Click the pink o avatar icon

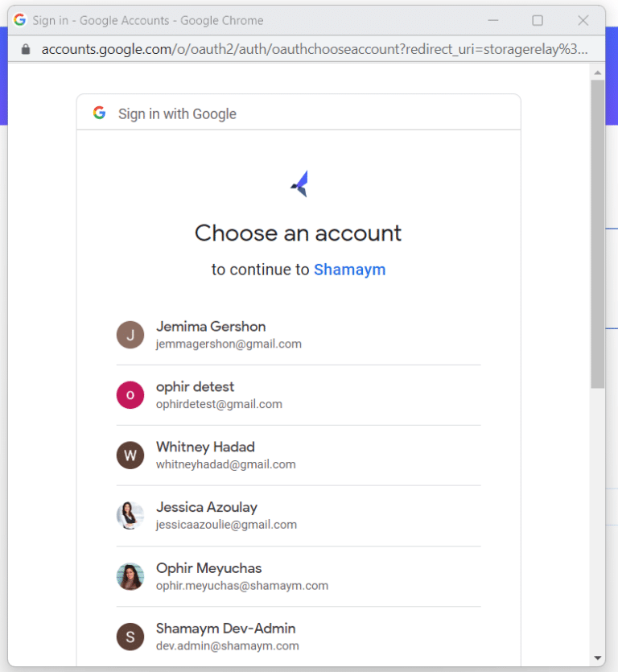pos(130,395)
